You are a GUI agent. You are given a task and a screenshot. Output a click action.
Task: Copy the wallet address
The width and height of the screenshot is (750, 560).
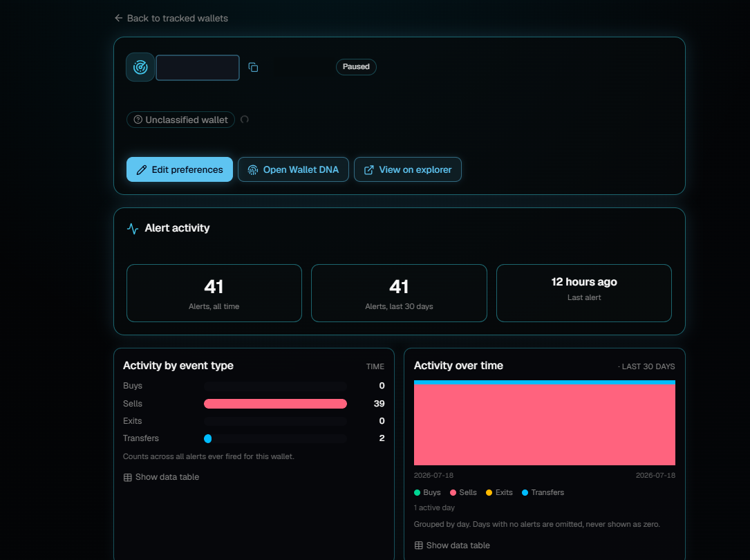253,68
